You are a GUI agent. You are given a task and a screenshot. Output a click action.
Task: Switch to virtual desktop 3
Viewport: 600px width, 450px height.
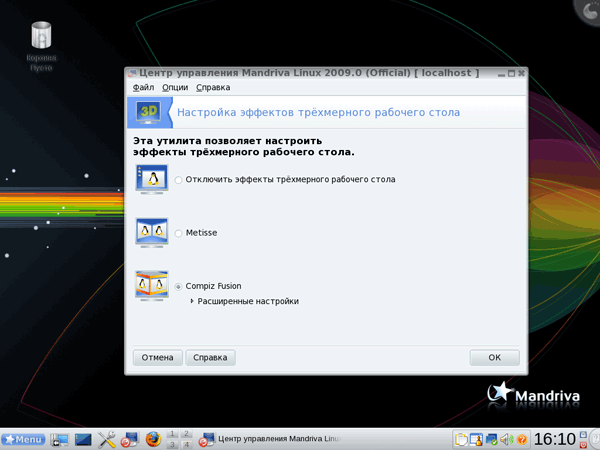[x=173, y=444]
